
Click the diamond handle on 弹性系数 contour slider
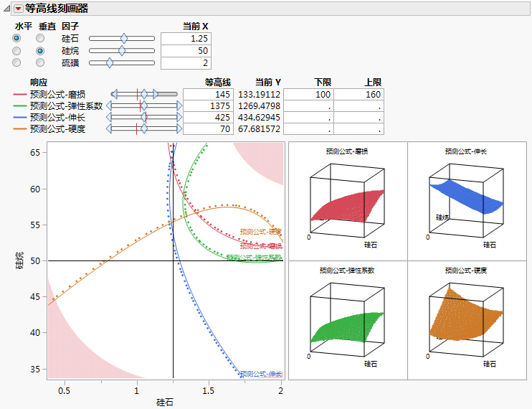tap(144, 106)
